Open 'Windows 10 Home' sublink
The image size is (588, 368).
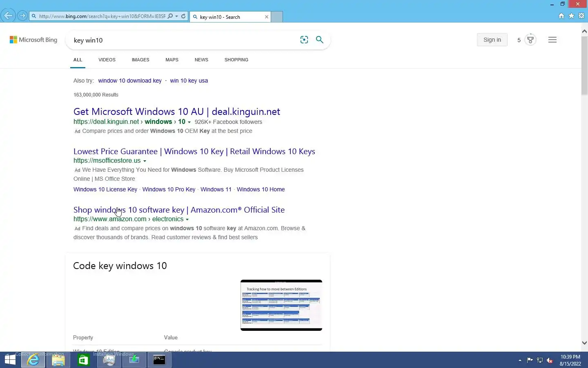click(261, 189)
